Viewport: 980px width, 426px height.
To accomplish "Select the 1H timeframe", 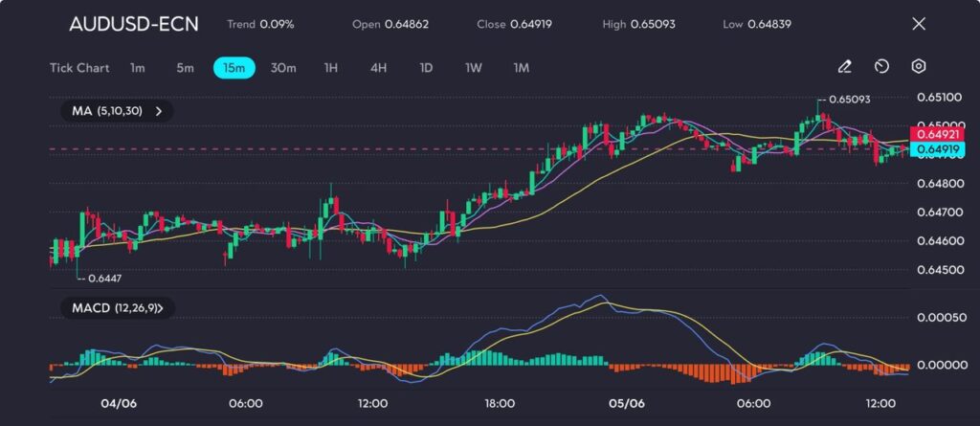I will (331, 68).
